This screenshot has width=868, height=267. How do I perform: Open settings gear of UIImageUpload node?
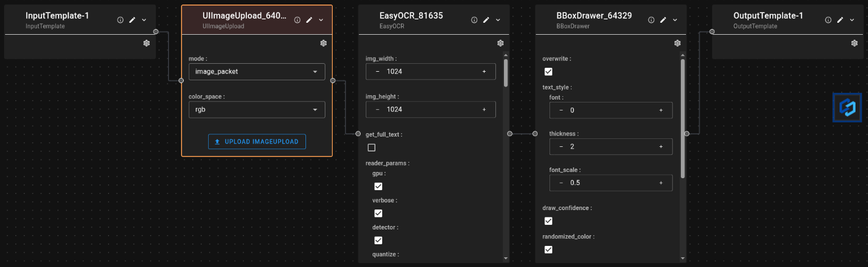[323, 43]
